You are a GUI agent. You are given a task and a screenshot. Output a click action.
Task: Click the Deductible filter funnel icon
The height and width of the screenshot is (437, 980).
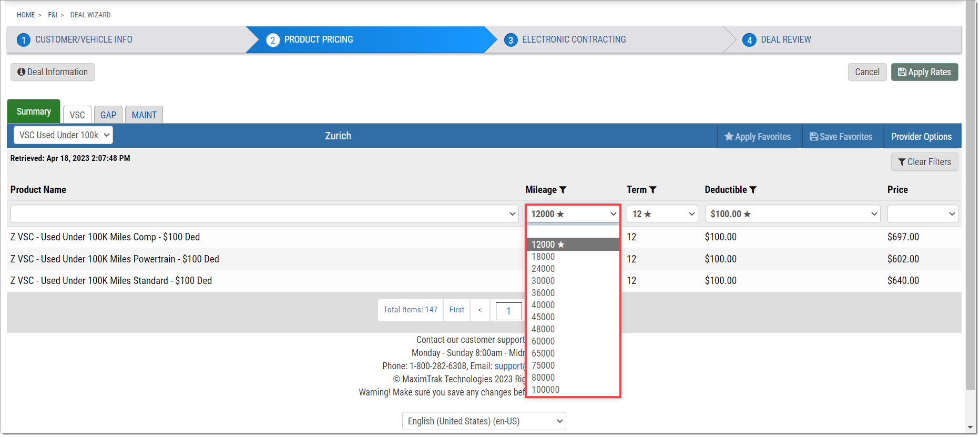[x=753, y=190]
